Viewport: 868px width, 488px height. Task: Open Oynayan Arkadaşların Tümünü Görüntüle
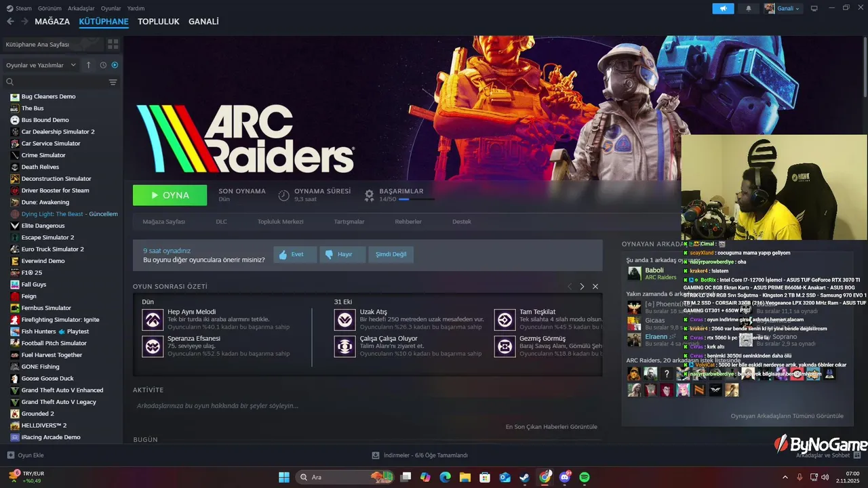click(787, 416)
